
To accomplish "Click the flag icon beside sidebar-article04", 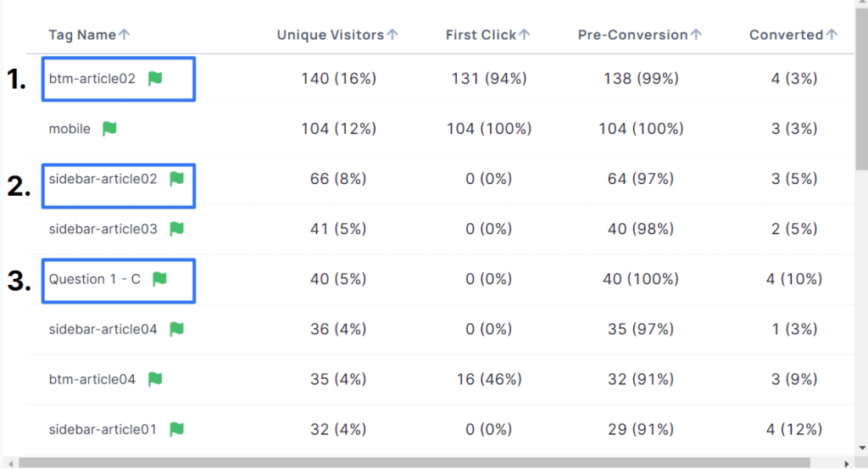I will click(x=176, y=329).
